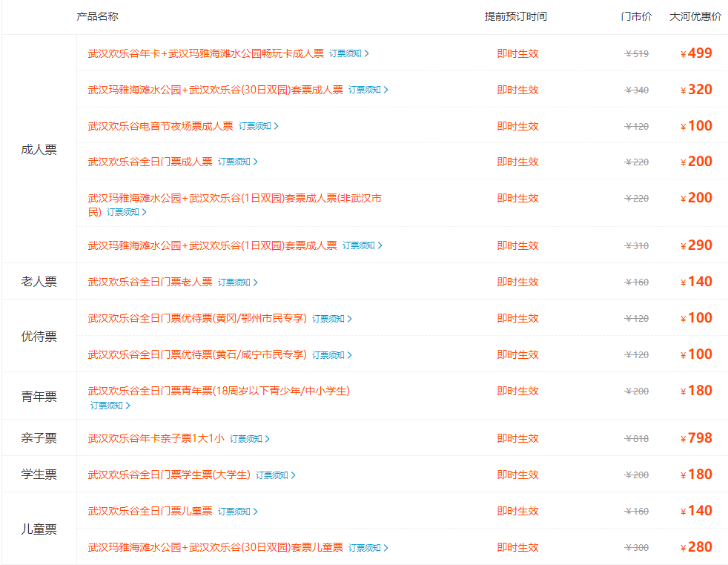Screen dimensions: 728x565
Task: Open 武汉欢乐谷全日门票老人票 link
Action: point(150,282)
